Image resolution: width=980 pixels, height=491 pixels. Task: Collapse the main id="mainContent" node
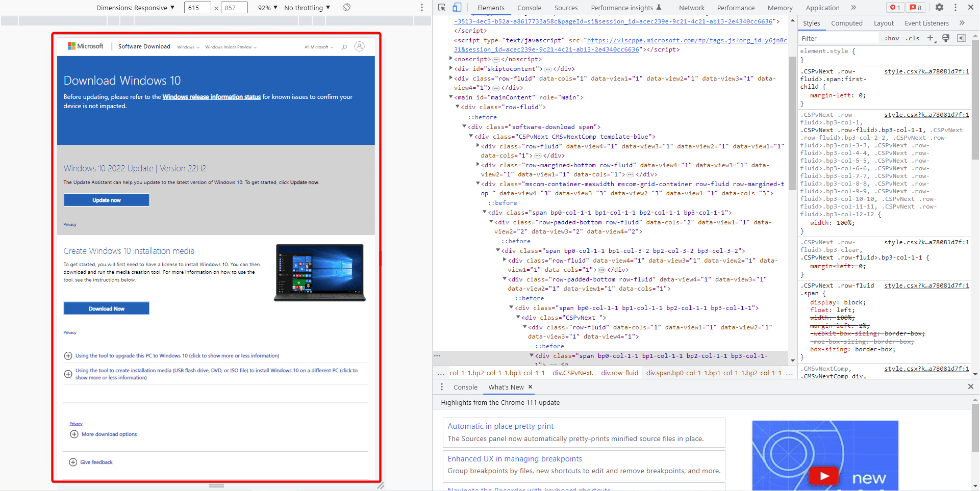coord(451,97)
